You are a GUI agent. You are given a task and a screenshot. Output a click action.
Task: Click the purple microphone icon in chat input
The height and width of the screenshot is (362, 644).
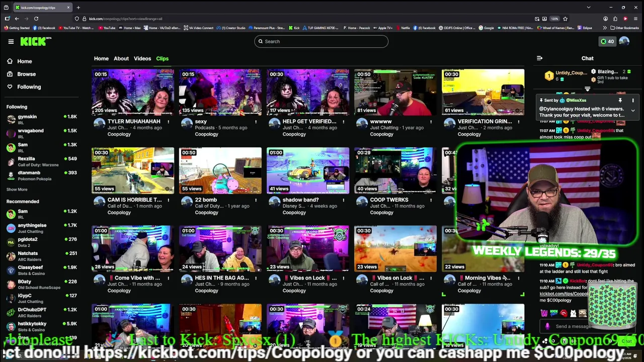tap(548, 326)
